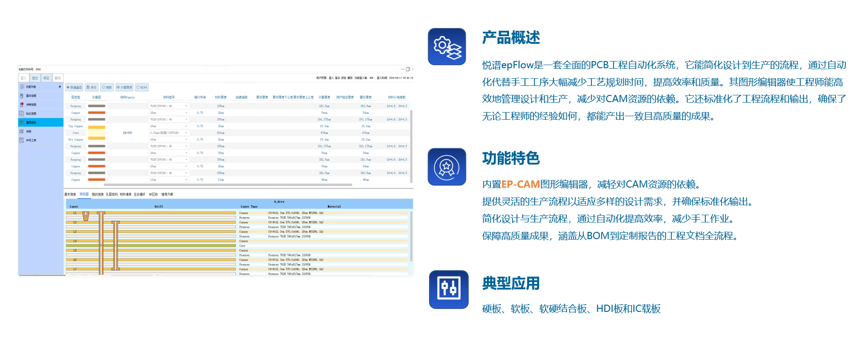Switch to the bottom 基本信息 tab
The width and height of the screenshot is (868, 344).
(70, 194)
